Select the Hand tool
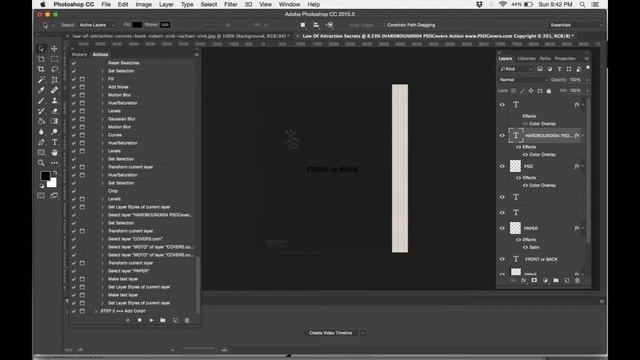The width and height of the screenshot is (640, 360). pyautogui.click(x=54, y=153)
